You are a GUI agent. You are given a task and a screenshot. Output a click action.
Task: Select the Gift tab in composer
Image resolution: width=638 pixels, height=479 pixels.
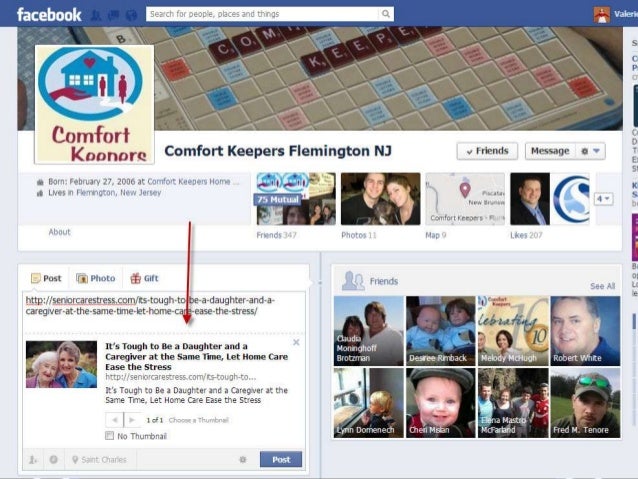coord(144,278)
